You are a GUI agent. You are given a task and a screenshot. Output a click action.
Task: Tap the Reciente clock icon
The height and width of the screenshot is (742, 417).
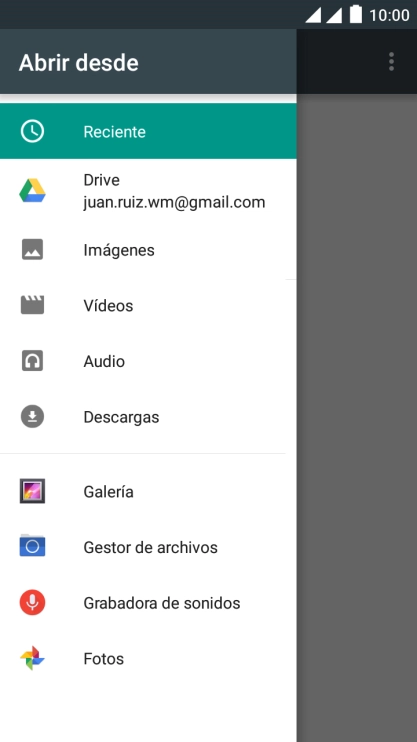click(x=32, y=131)
